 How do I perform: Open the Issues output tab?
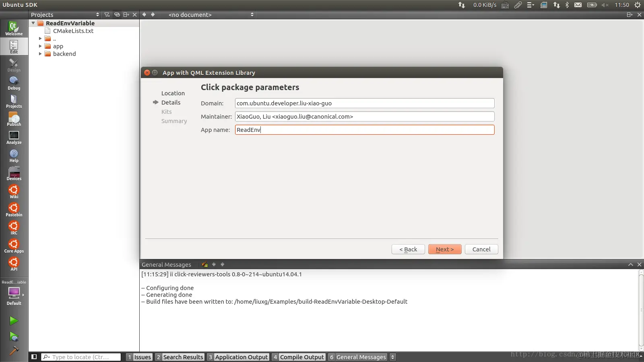click(139, 357)
